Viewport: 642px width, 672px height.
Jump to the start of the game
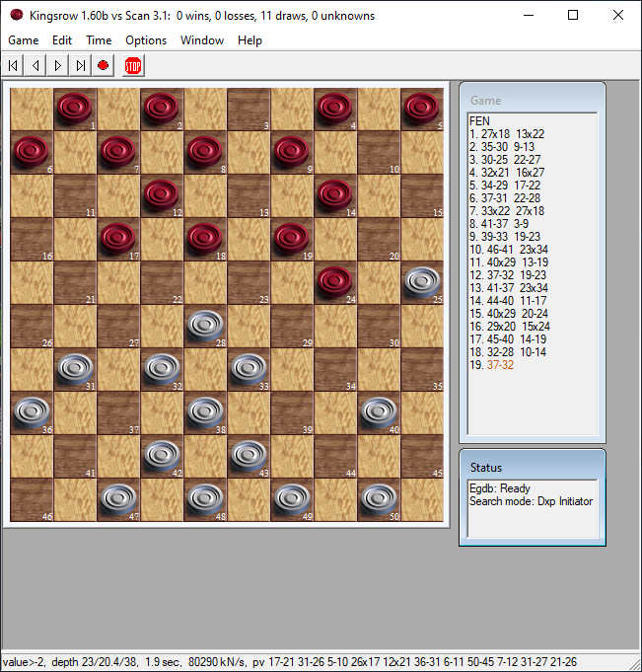(x=14, y=65)
